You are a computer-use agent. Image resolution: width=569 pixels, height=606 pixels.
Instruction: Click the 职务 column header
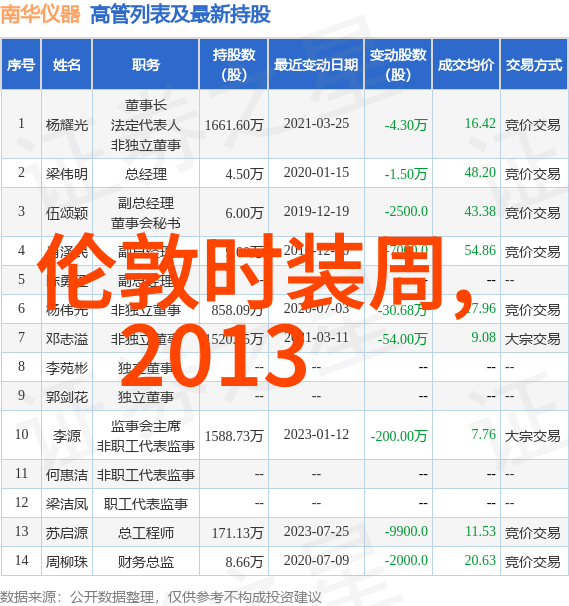(x=146, y=65)
